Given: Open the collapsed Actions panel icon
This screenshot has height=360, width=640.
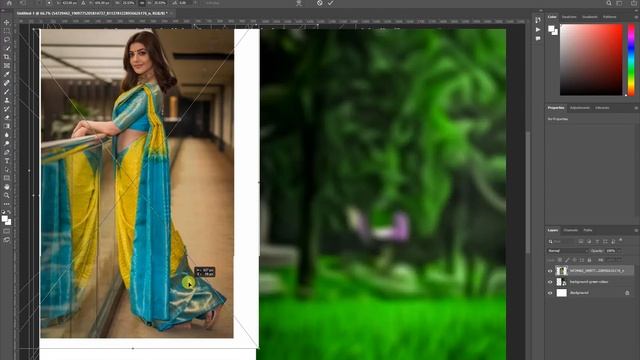Looking at the screenshot, I should 538,29.
